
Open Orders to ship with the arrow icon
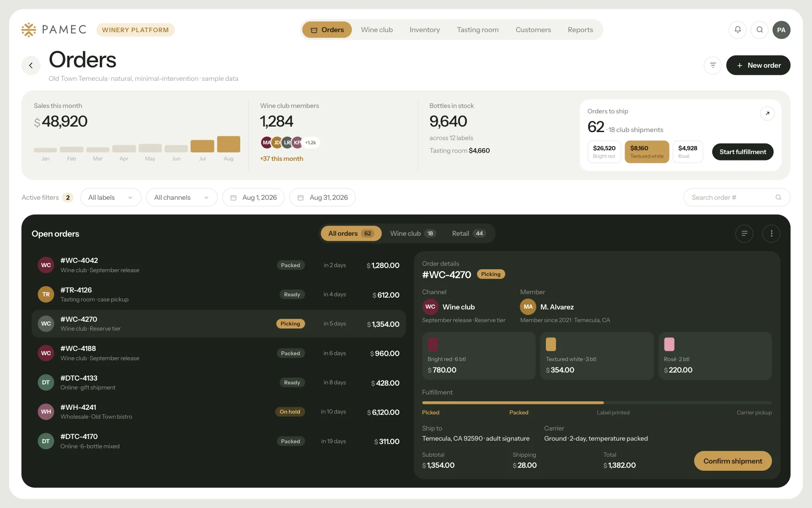pos(767,113)
